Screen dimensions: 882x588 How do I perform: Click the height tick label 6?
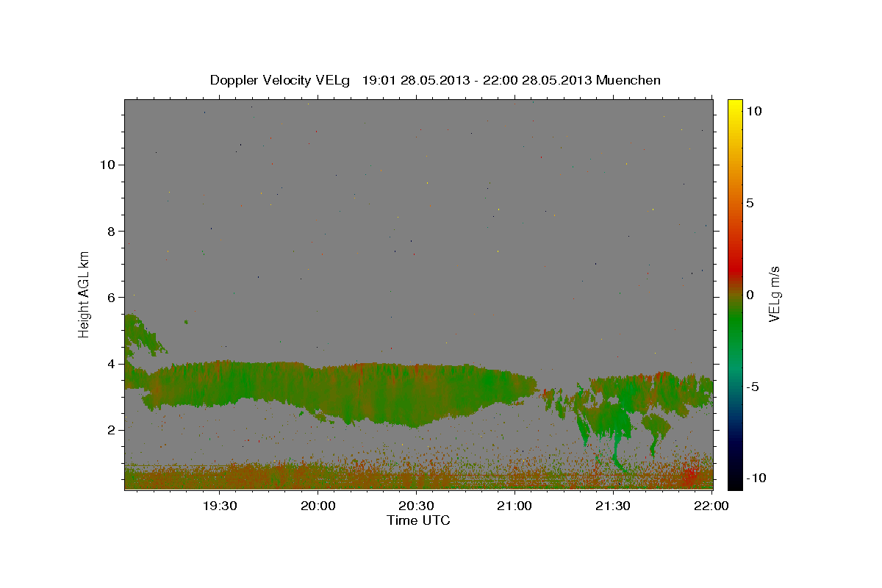click(x=112, y=297)
